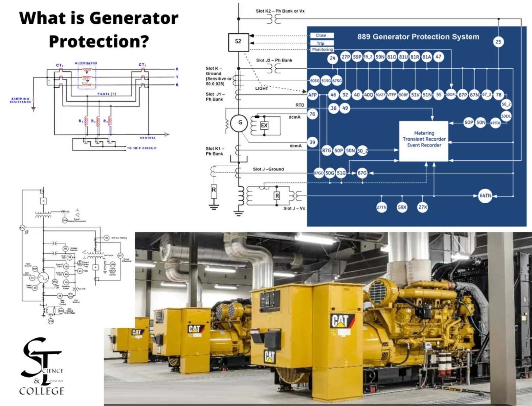Image resolution: width=532 pixels, height=406 pixels.
Task: Click the Monitoring label box
Action: (x=322, y=49)
